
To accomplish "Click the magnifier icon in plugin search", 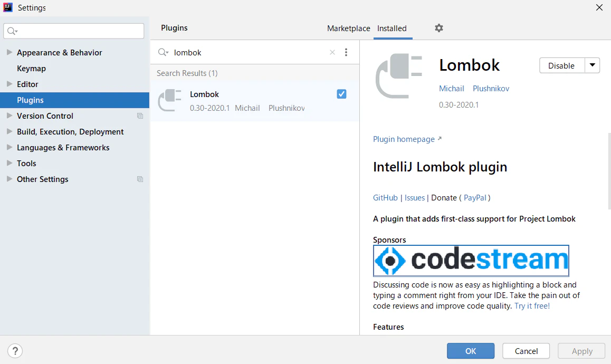I will (163, 52).
